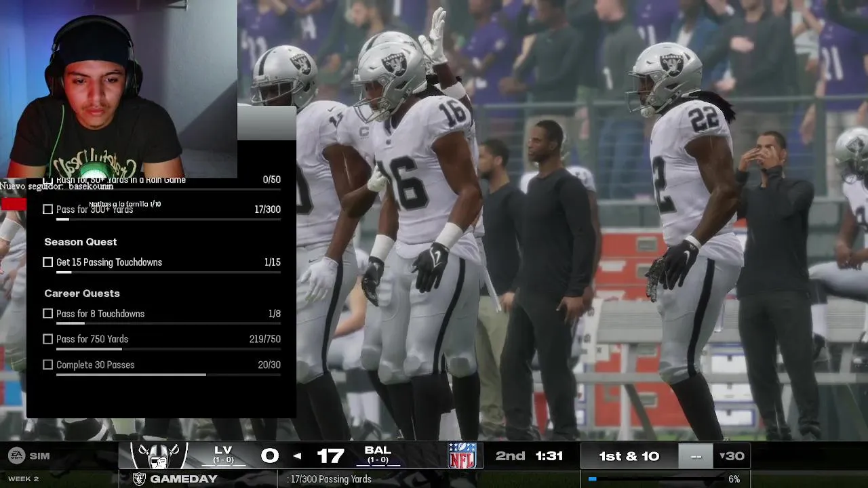Click the 1:31 game clock

549,456
